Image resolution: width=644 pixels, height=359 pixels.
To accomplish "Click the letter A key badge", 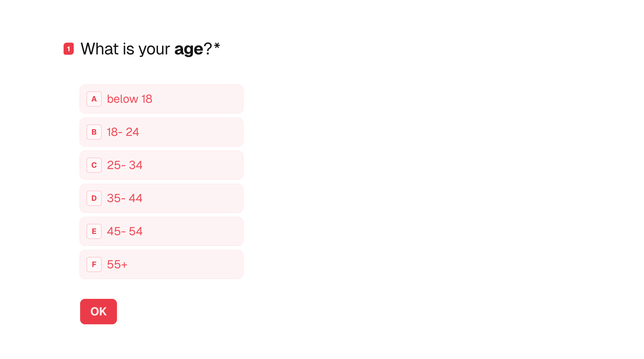I will click(x=94, y=99).
